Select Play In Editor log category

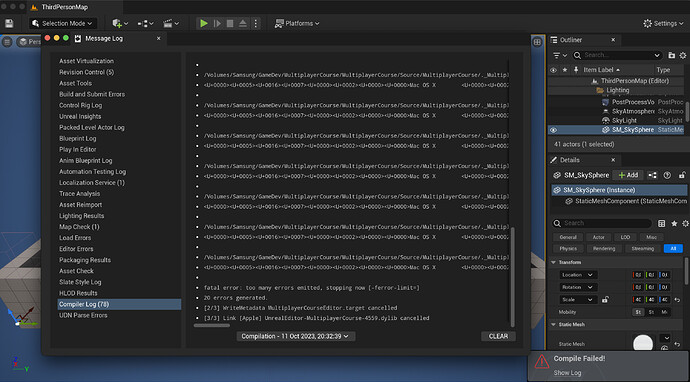coord(78,150)
